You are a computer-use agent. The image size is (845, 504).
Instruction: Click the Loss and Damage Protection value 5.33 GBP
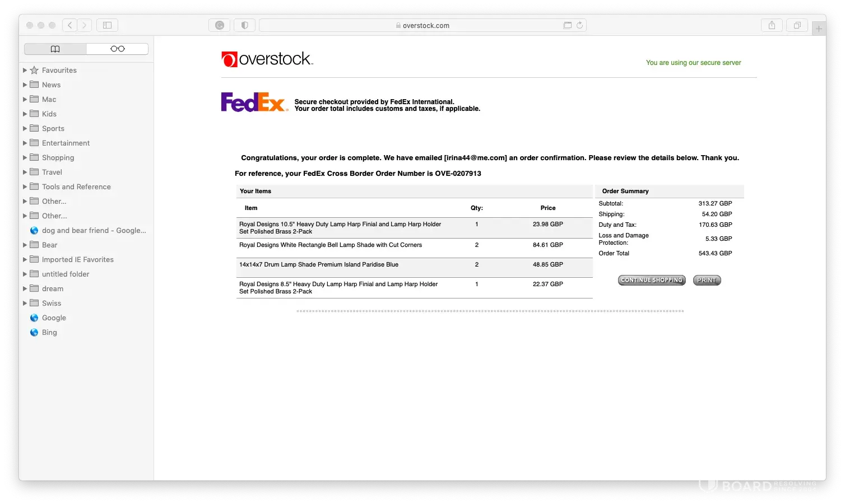tap(718, 239)
